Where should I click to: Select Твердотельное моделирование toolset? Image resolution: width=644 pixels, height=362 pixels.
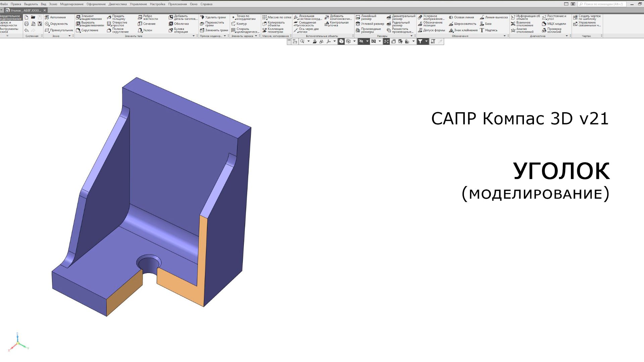pyautogui.click(x=11, y=17)
